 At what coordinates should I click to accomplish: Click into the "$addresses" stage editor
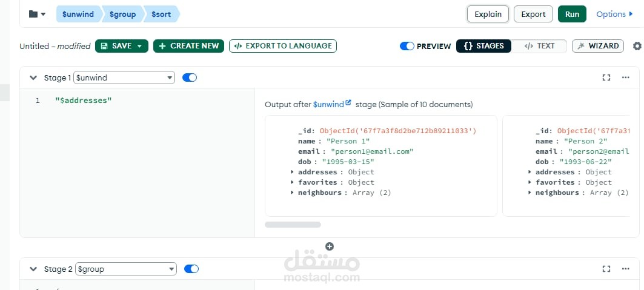(84, 101)
